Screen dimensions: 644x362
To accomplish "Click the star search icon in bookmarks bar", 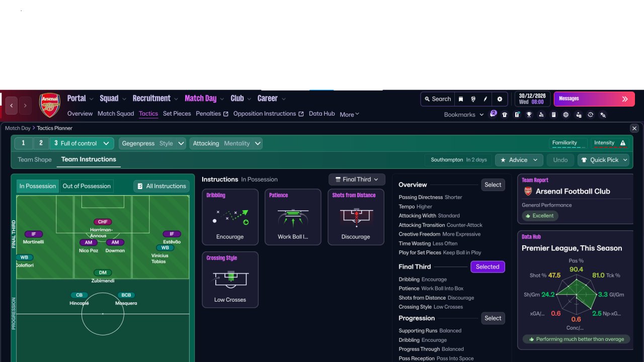I will 603,115.
